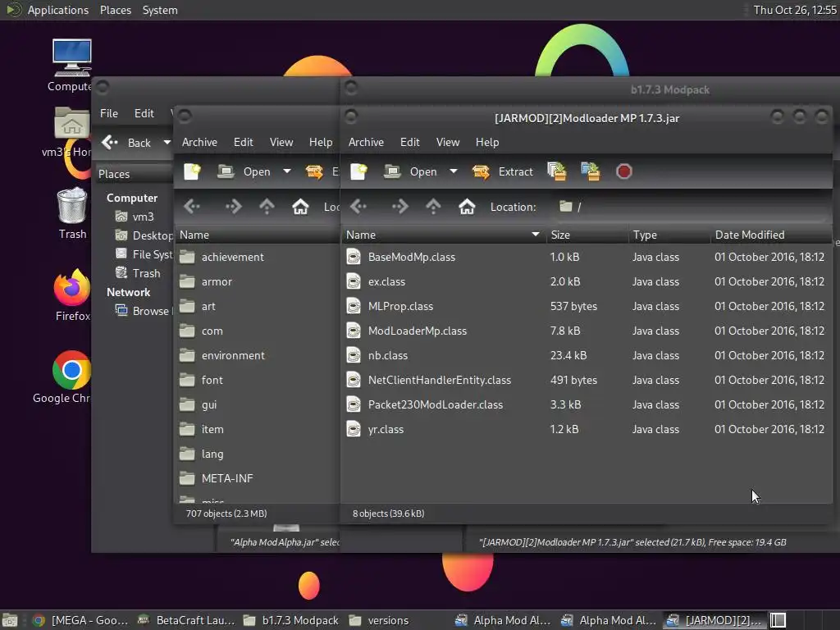The height and width of the screenshot is (630, 840).
Task: Select the armor folder in Alpha Mod archive
Action: (x=257, y=282)
